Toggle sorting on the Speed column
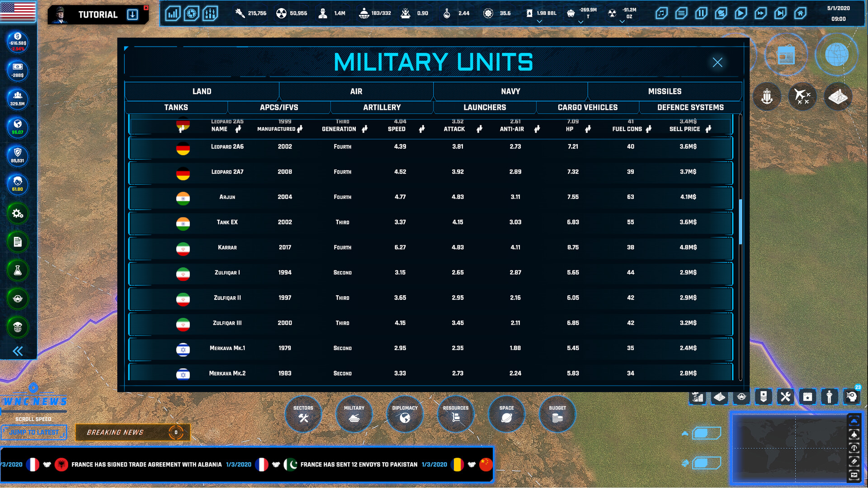This screenshot has width=868, height=488. pos(422,129)
